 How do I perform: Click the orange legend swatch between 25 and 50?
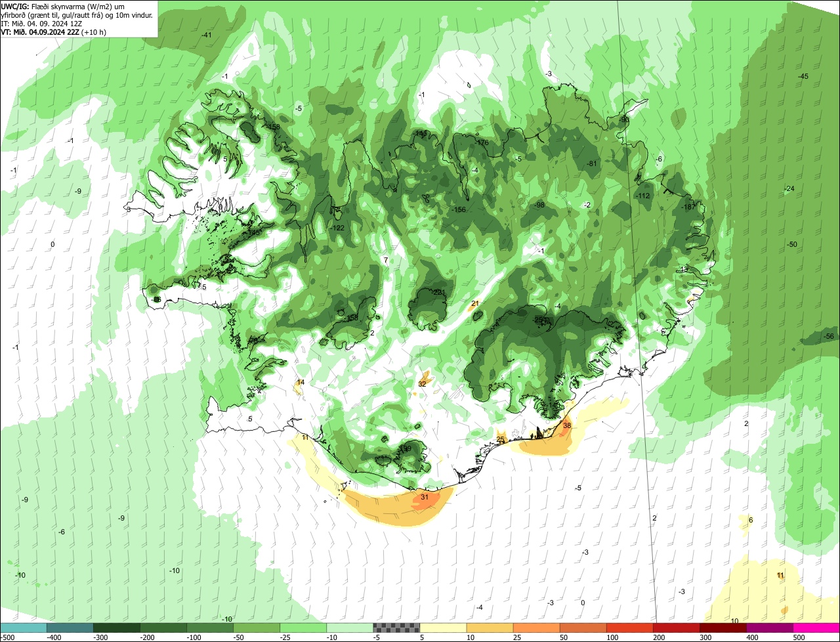tap(536, 628)
